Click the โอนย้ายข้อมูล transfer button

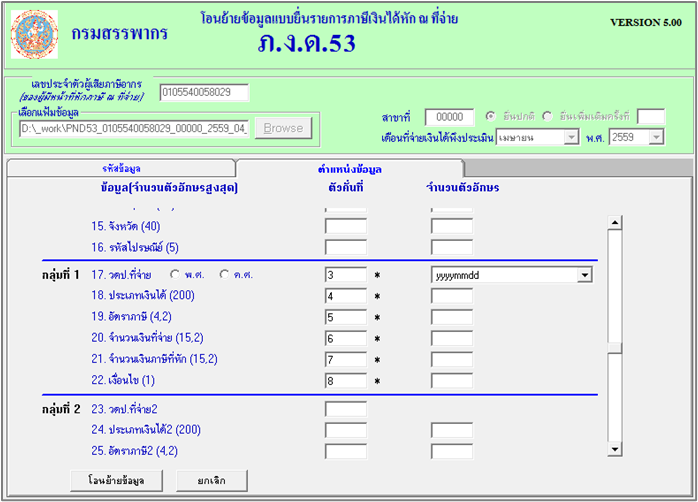(x=116, y=481)
